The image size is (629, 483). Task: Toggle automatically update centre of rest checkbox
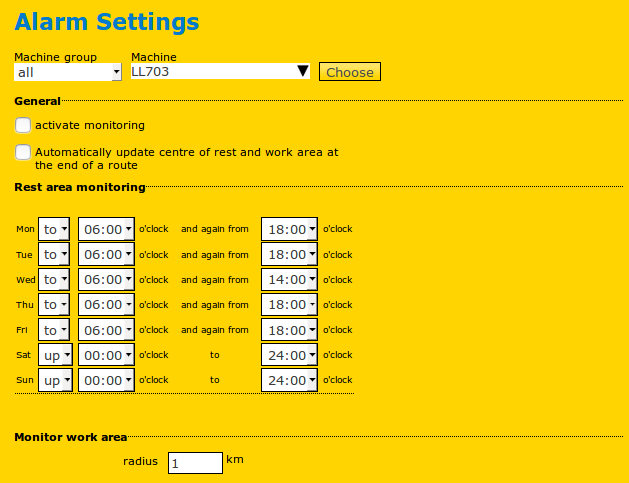click(23, 152)
